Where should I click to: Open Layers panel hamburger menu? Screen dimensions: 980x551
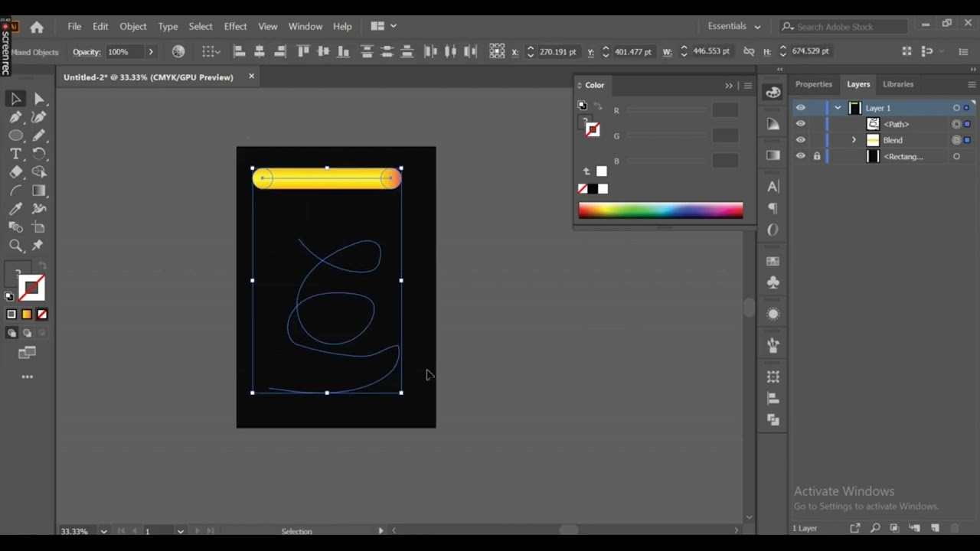[x=972, y=84]
